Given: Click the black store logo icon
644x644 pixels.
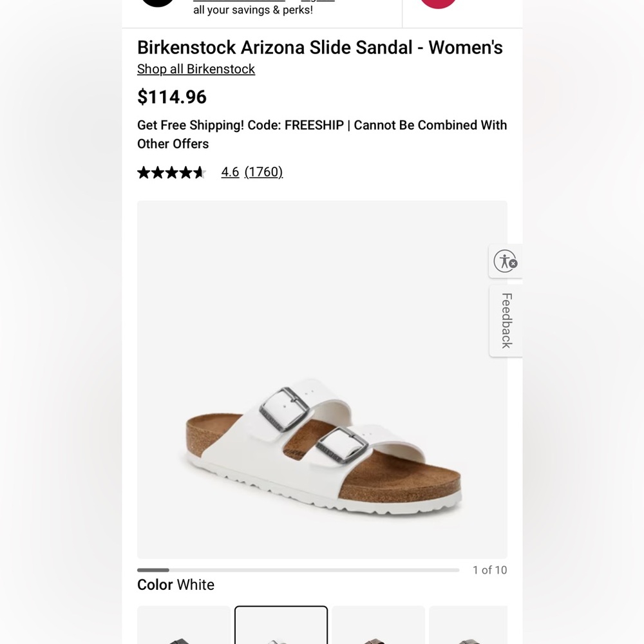Looking at the screenshot, I should click(157, 2).
